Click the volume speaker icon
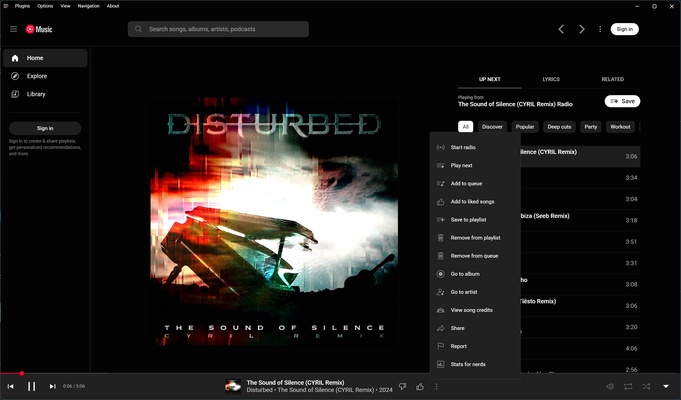Viewport: 681px width, 400px height. pyautogui.click(x=610, y=386)
